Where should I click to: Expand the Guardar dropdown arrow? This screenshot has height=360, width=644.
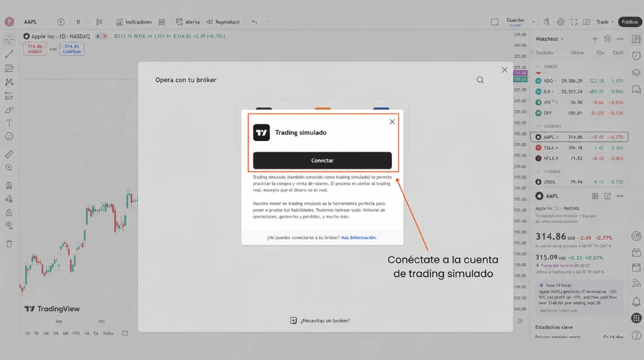(533, 22)
